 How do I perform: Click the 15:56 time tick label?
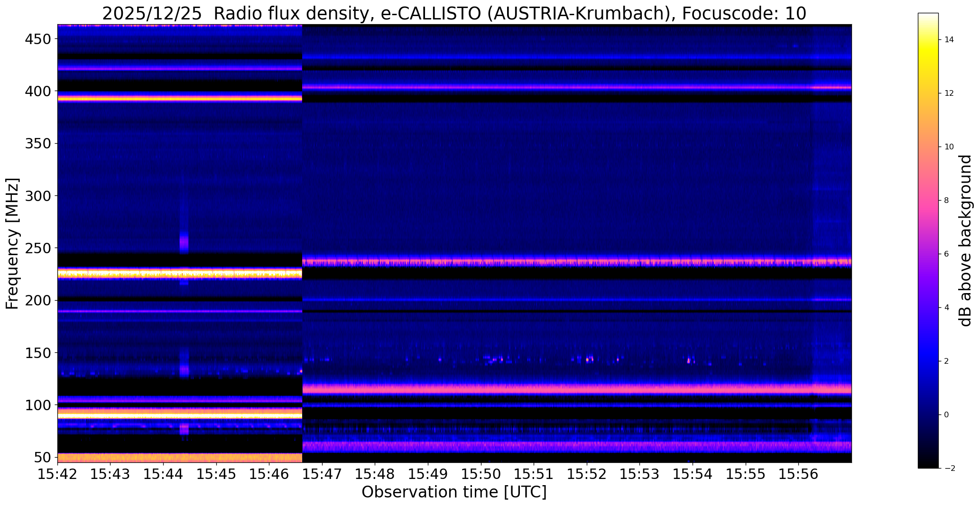click(799, 475)
